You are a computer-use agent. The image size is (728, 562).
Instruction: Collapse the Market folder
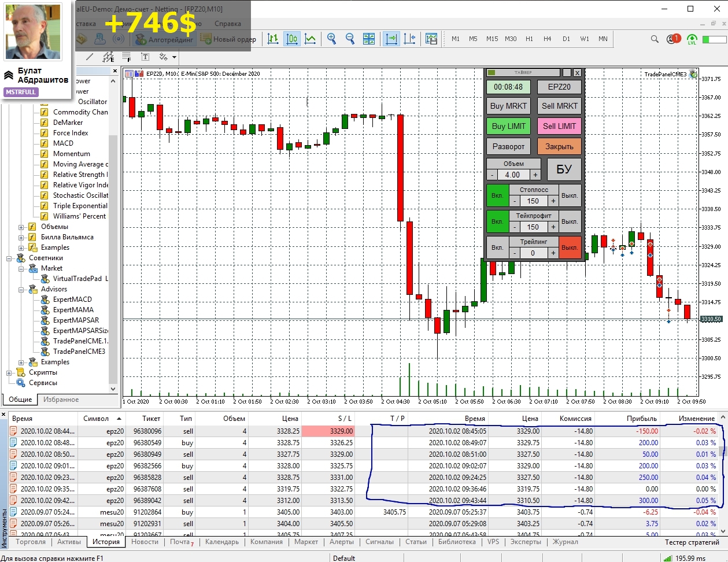click(x=21, y=268)
